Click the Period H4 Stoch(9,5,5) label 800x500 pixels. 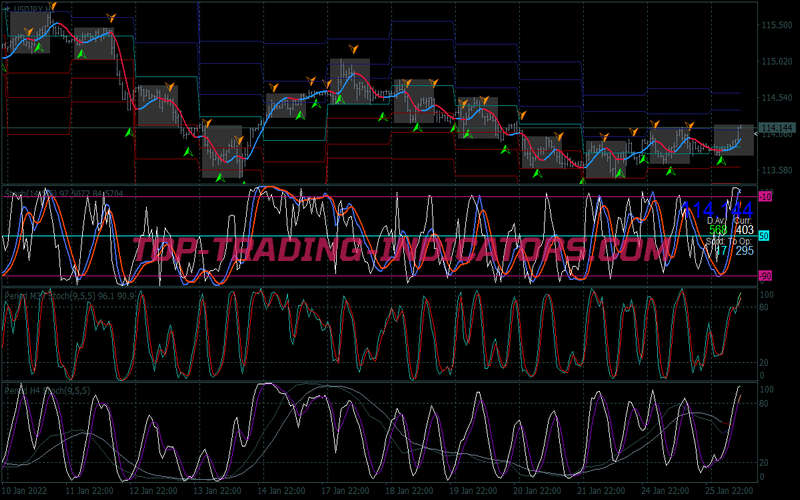tap(47, 391)
